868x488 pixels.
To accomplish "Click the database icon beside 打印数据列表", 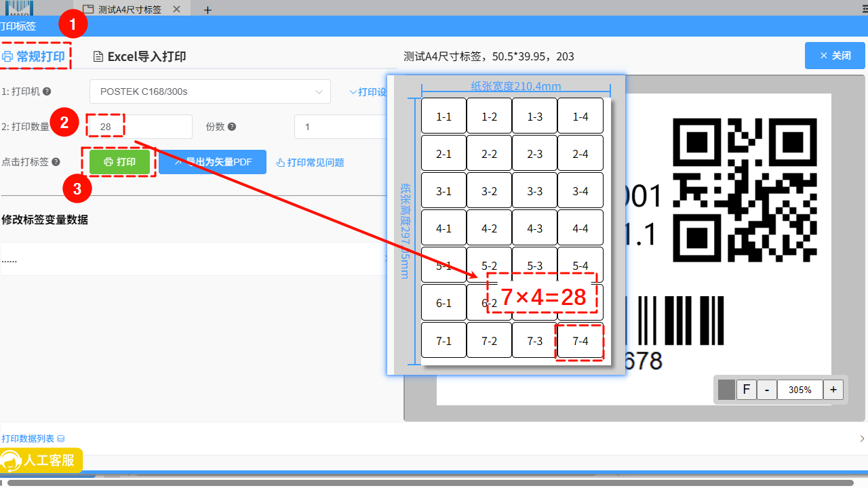I will click(60, 439).
